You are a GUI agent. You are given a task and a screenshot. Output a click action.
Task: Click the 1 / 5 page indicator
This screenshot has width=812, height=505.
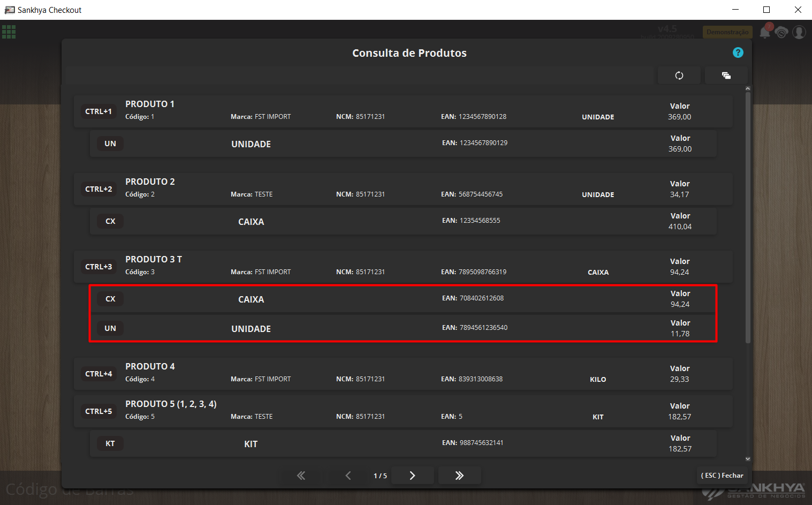point(380,476)
